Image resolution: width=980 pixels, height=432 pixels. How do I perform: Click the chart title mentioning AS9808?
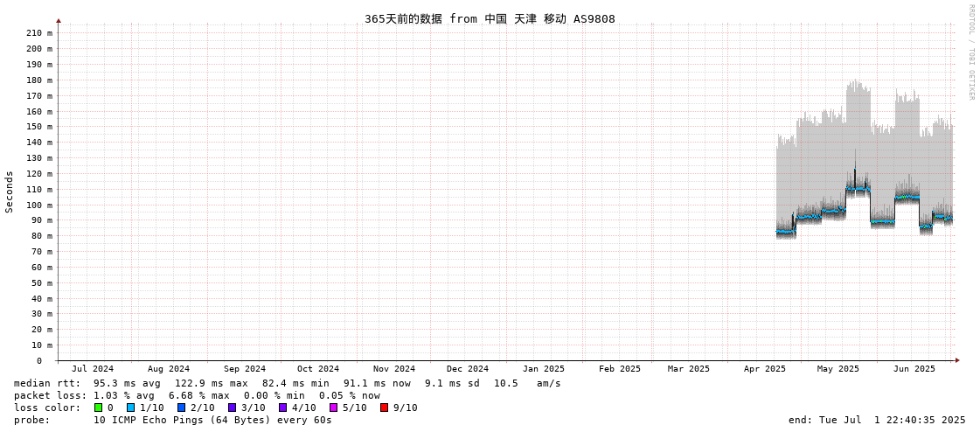(x=490, y=18)
